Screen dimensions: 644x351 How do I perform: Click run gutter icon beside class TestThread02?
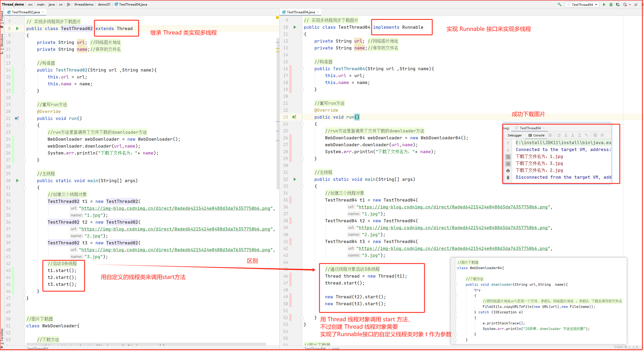18,28
